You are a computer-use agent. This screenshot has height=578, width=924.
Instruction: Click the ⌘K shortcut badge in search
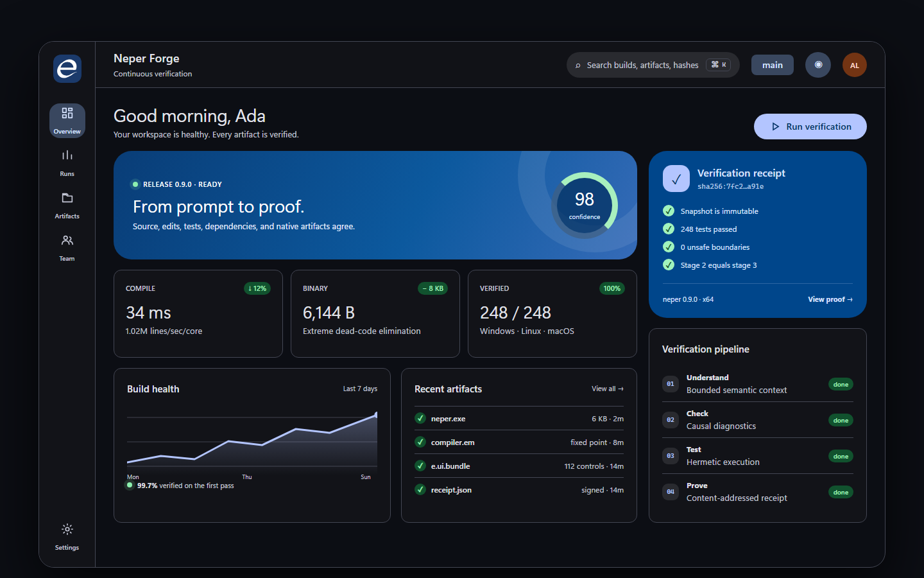click(x=719, y=65)
